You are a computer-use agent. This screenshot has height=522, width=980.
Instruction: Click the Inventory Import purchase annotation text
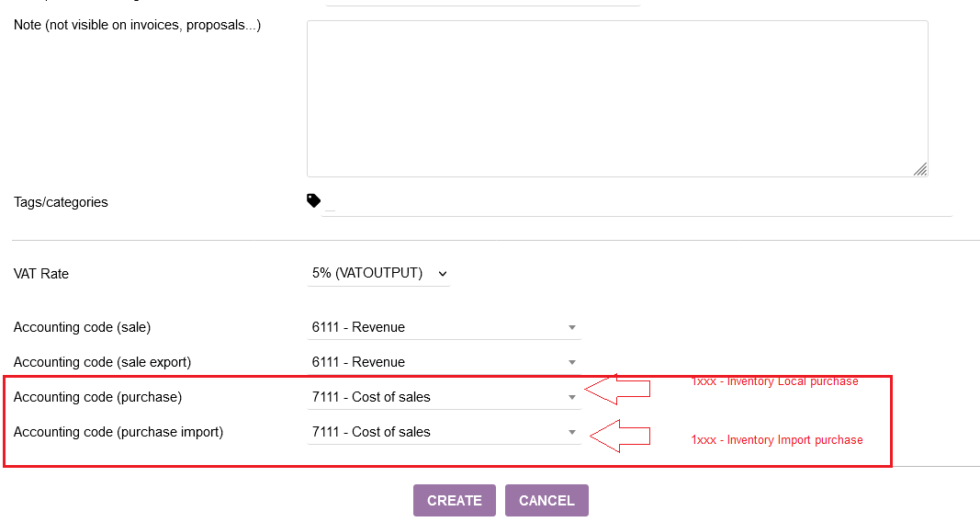point(777,440)
